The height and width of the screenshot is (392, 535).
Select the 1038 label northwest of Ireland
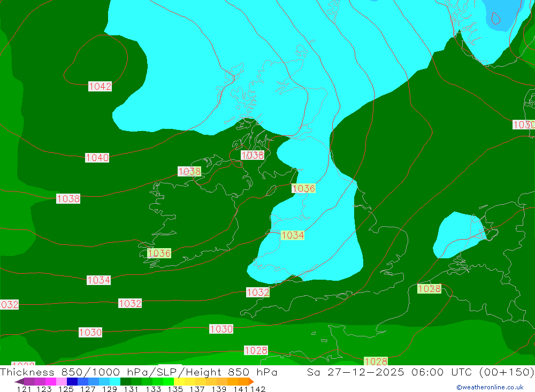tap(189, 171)
